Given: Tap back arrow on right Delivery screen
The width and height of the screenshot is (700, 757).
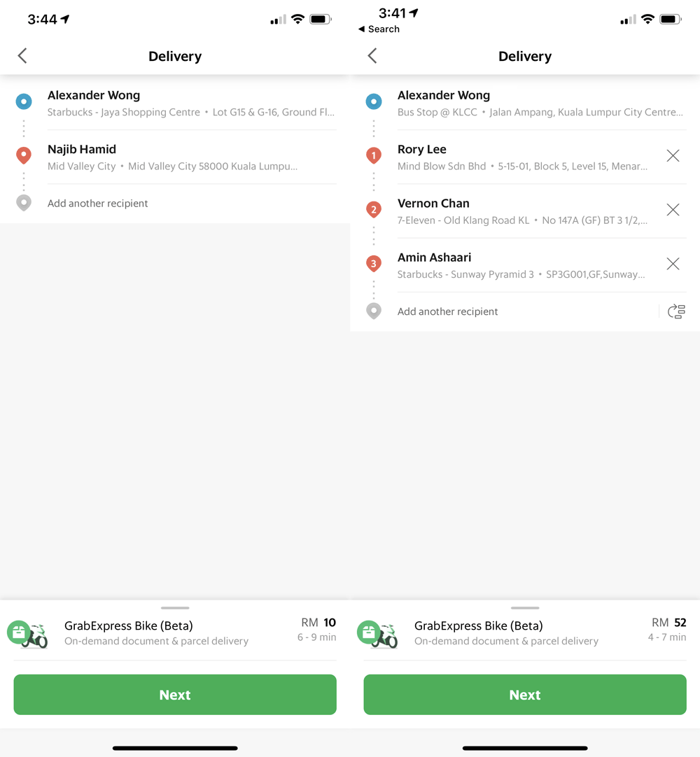Looking at the screenshot, I should 372,56.
